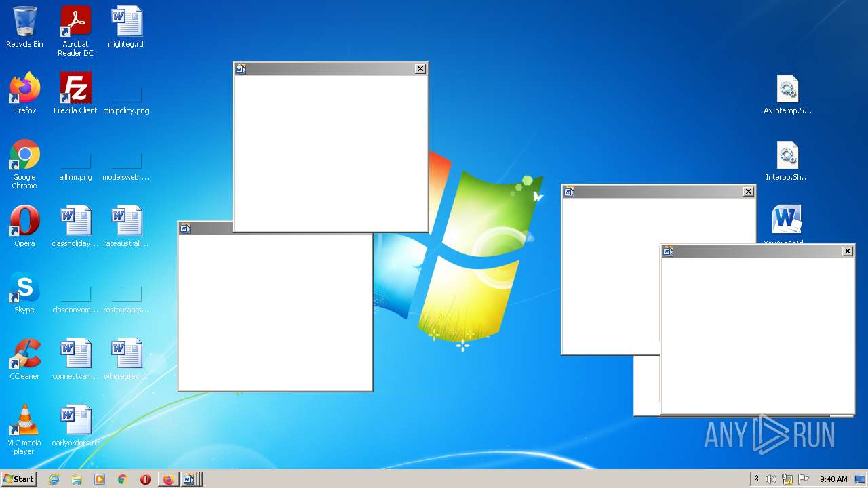The height and width of the screenshot is (488, 868).
Task: Select the connectvari document icon
Action: 75,359
